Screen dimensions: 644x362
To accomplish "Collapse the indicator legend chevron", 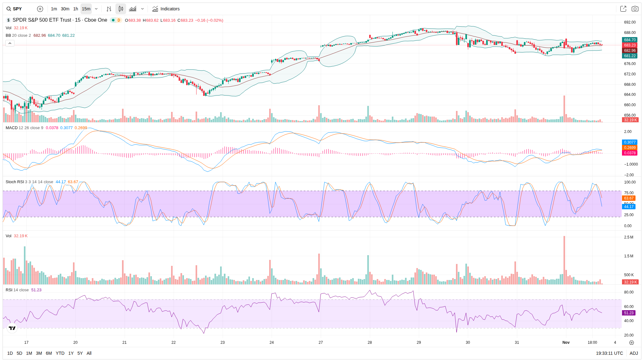I will pyautogui.click(x=10, y=43).
